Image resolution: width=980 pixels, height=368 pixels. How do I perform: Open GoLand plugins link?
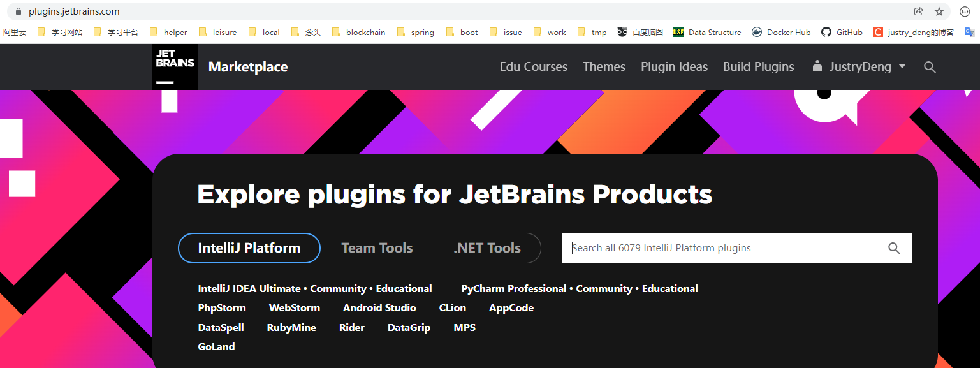(x=217, y=347)
